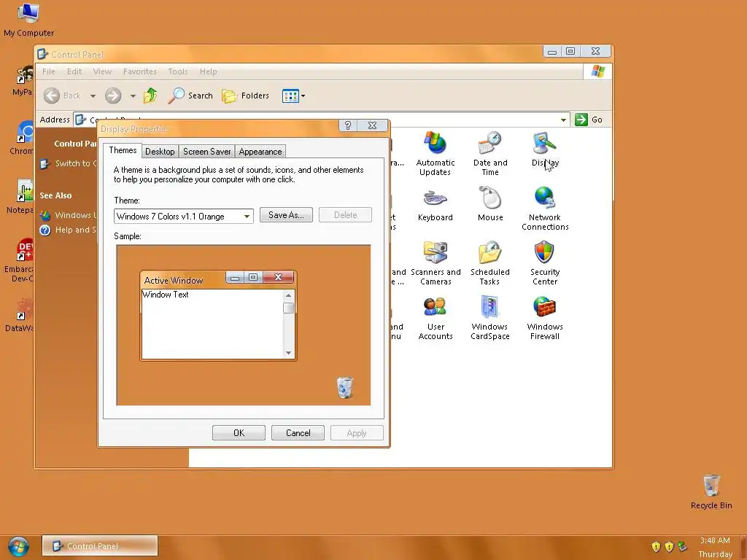Screen dimensions: 747x560
Task: Open the Favorites menu
Action: 139,71
